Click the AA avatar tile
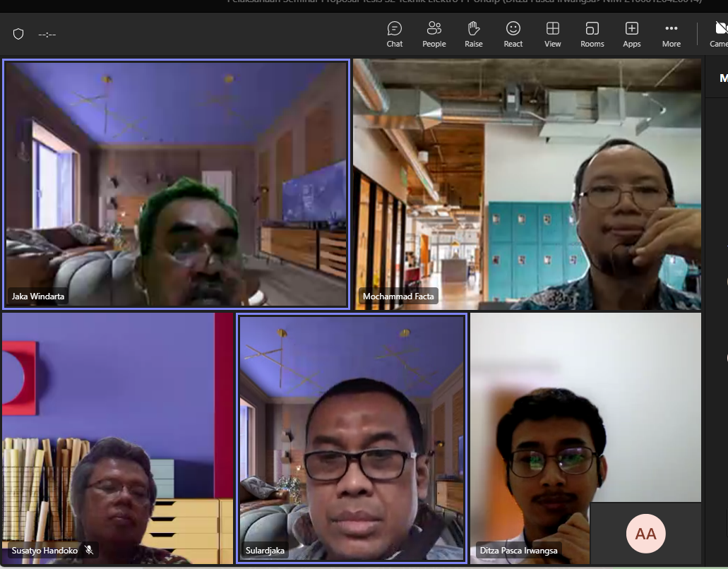Screen dimensions: 728x569 [x=645, y=534]
